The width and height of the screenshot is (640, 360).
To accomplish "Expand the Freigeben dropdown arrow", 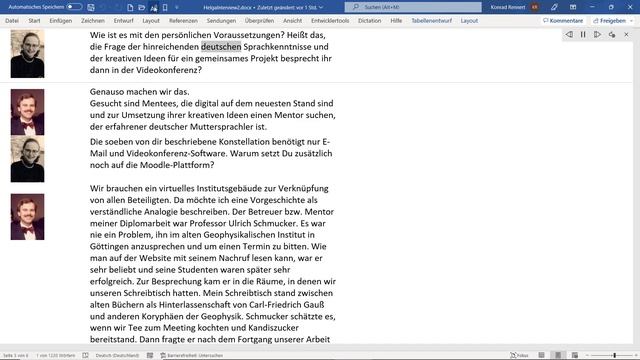I will pyautogui.click(x=631, y=21).
